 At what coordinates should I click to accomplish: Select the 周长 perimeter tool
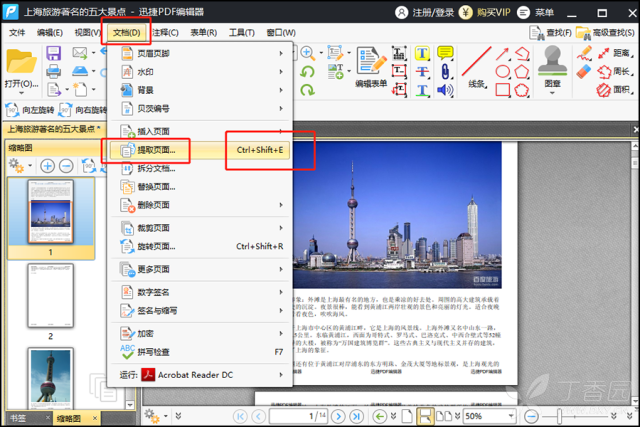click(614, 72)
